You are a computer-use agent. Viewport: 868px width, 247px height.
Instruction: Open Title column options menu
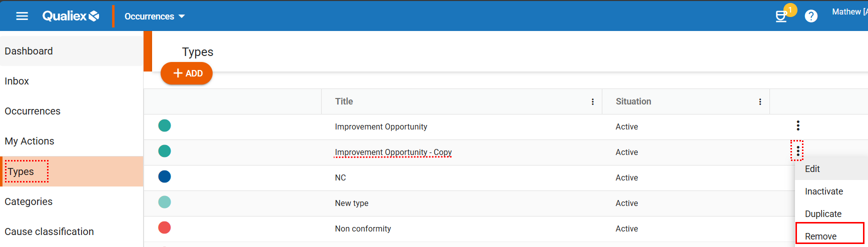click(x=593, y=102)
